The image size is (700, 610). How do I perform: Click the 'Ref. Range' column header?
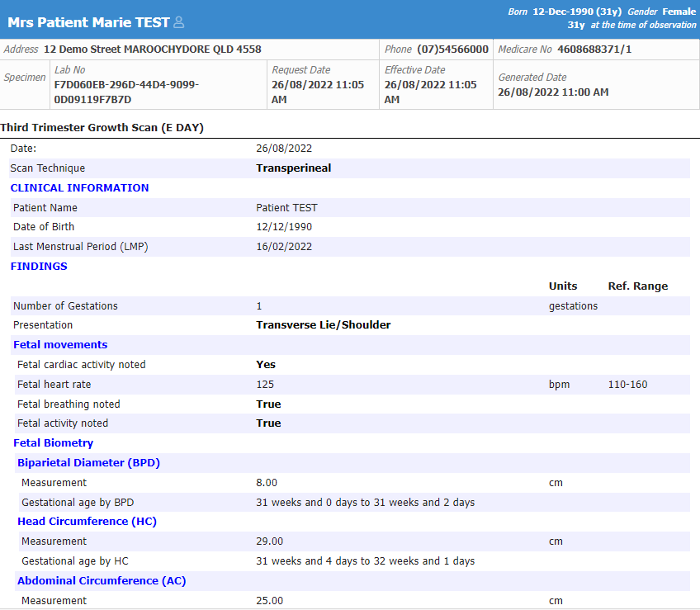(x=638, y=286)
